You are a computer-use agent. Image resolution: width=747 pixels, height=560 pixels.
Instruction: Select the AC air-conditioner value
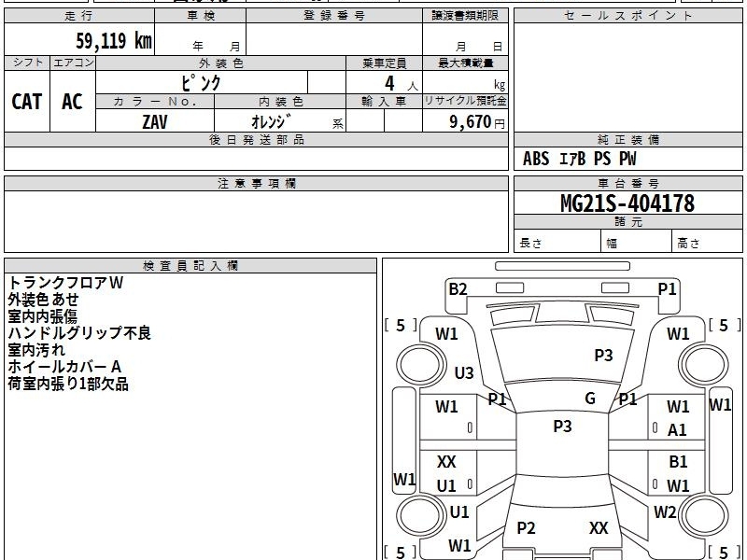[x=73, y=102]
